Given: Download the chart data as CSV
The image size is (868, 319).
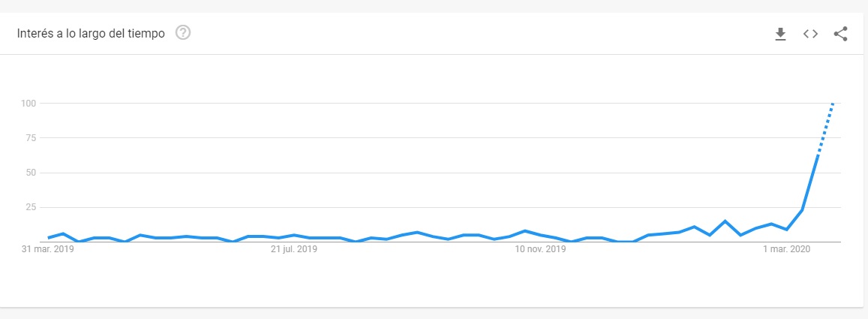Looking at the screenshot, I should click(780, 34).
